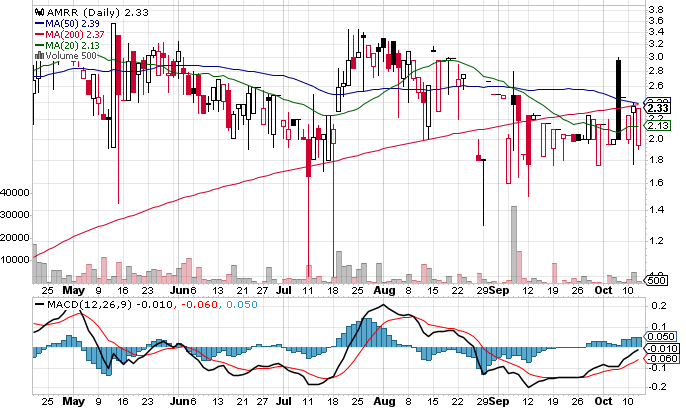The width and height of the screenshot is (686, 408).
Task: Click Sep on the price chart date axis
Action: pyautogui.click(x=499, y=291)
